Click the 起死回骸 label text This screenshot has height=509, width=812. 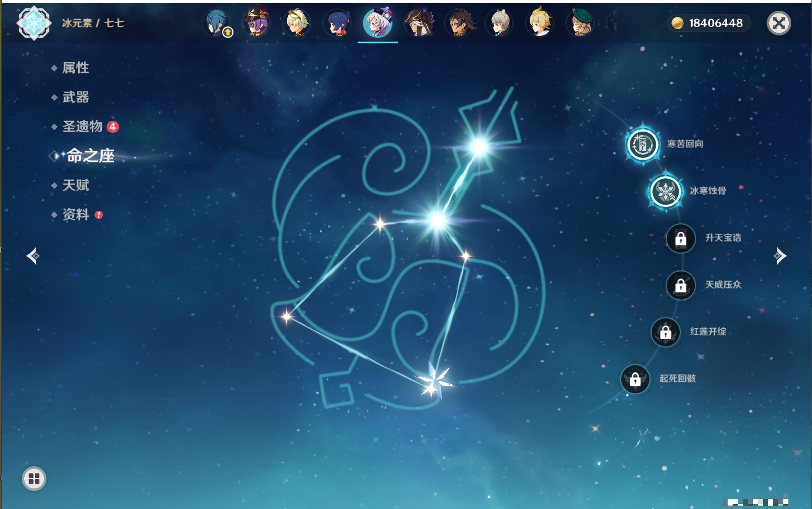(x=678, y=379)
